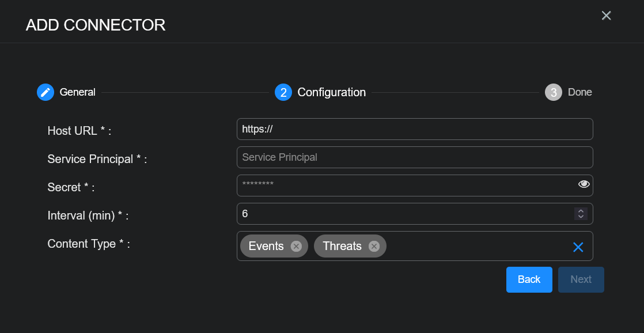The height and width of the screenshot is (333, 644).
Task: Close the Add Connector dialog
Action: (606, 16)
